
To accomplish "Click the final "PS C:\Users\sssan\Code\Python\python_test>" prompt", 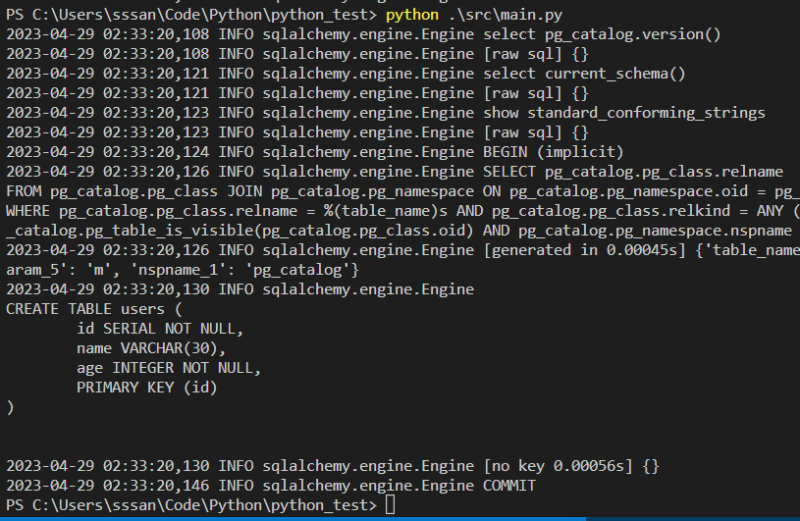I will tap(192, 505).
